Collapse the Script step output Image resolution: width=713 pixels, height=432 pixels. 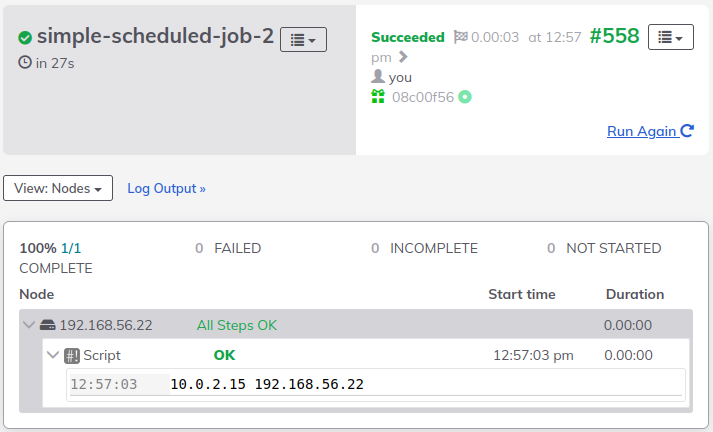click(x=53, y=355)
